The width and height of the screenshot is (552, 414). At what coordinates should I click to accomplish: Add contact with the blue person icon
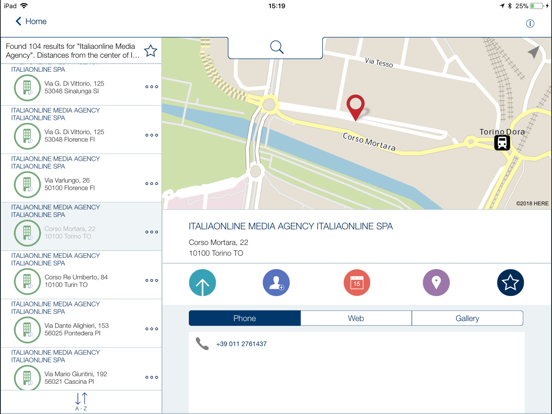coord(276,283)
